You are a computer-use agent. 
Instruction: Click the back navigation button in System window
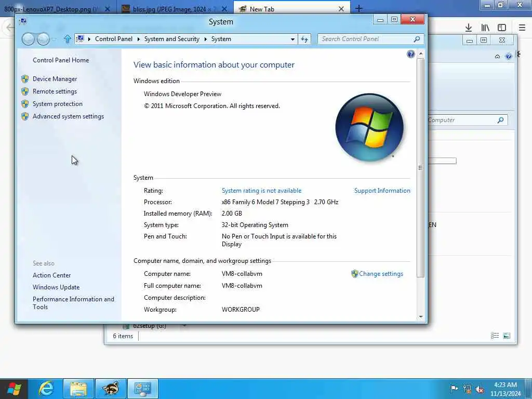pyautogui.click(x=28, y=39)
